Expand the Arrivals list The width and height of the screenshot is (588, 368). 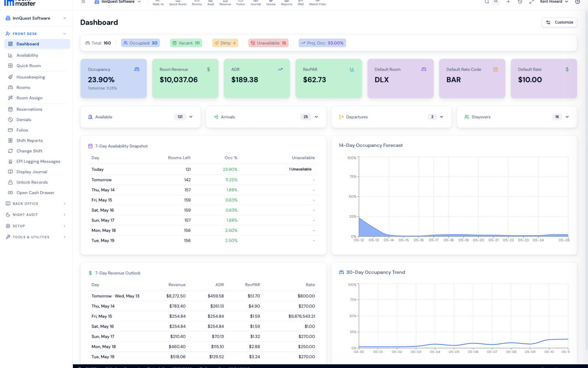(316, 117)
